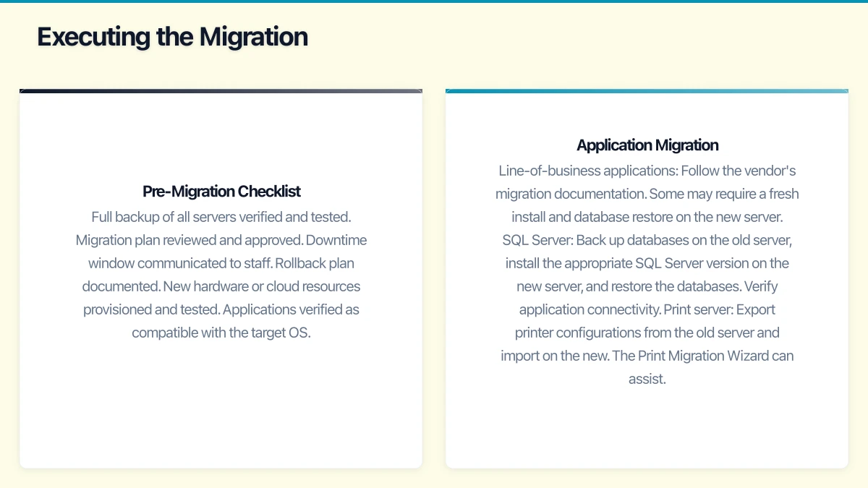Select the Application Migration card
This screenshot has height=488, width=868.
[x=647, y=278]
